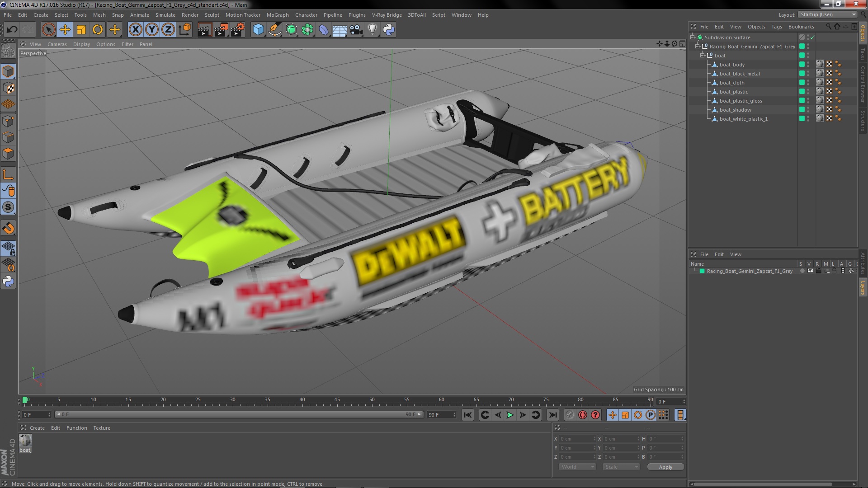Select the boat_body object
The width and height of the screenshot is (868, 488).
click(x=732, y=65)
